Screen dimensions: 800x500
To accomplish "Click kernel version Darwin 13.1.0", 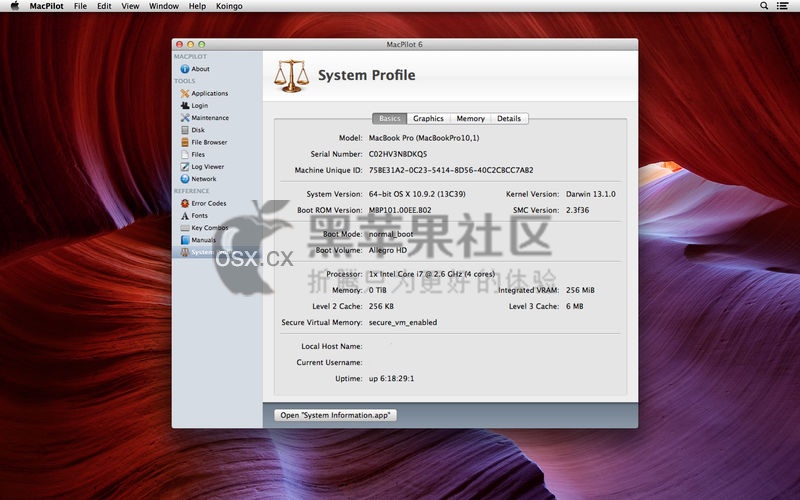I will pos(591,194).
